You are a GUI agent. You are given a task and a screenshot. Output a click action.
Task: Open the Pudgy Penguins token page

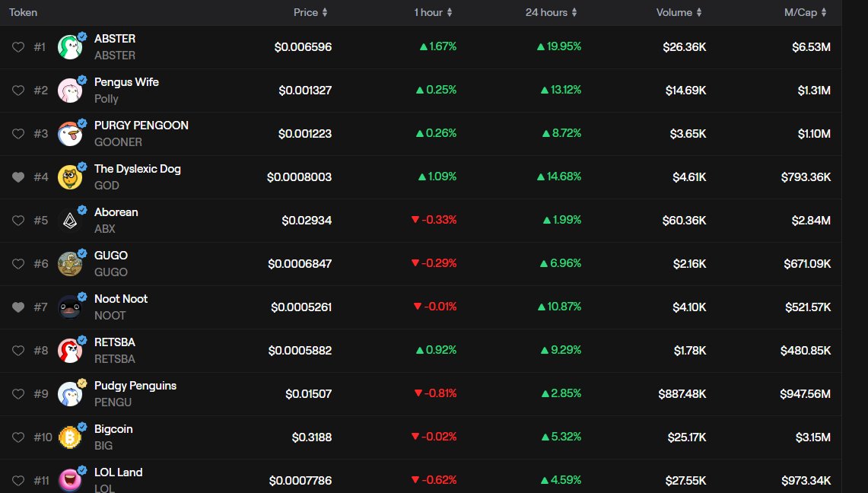[135, 386]
